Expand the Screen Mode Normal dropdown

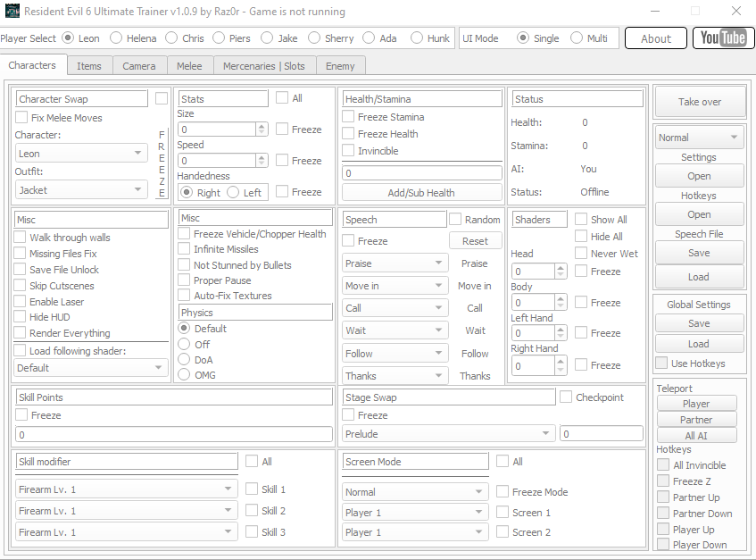coord(415,492)
